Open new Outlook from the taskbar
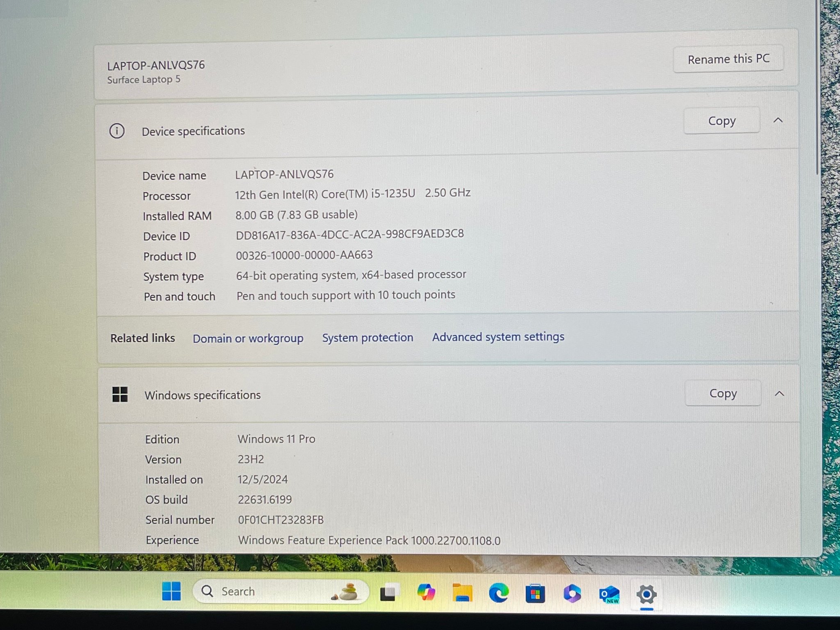This screenshot has height=630, width=840. coord(609,594)
